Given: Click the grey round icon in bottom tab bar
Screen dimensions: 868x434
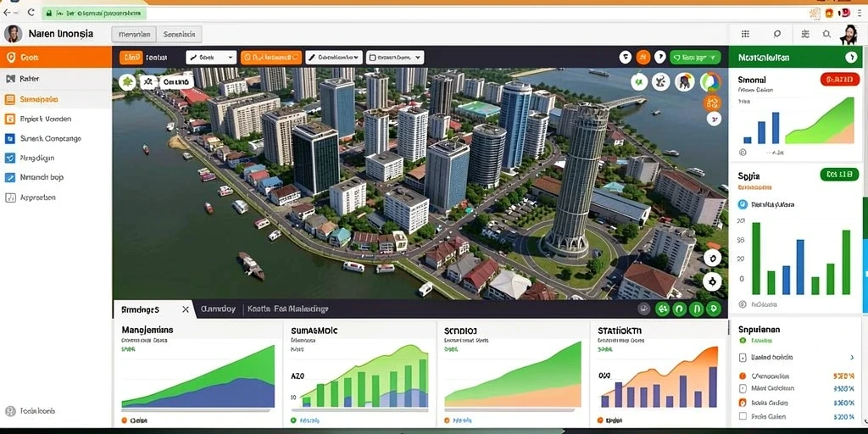Looking at the screenshot, I should point(644,309).
